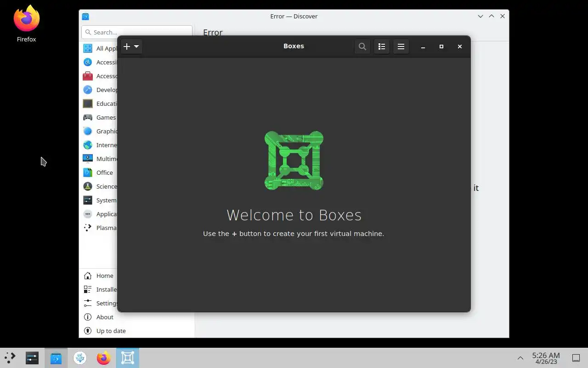Click Up to date in Discover
588x368 pixels.
click(x=137, y=331)
